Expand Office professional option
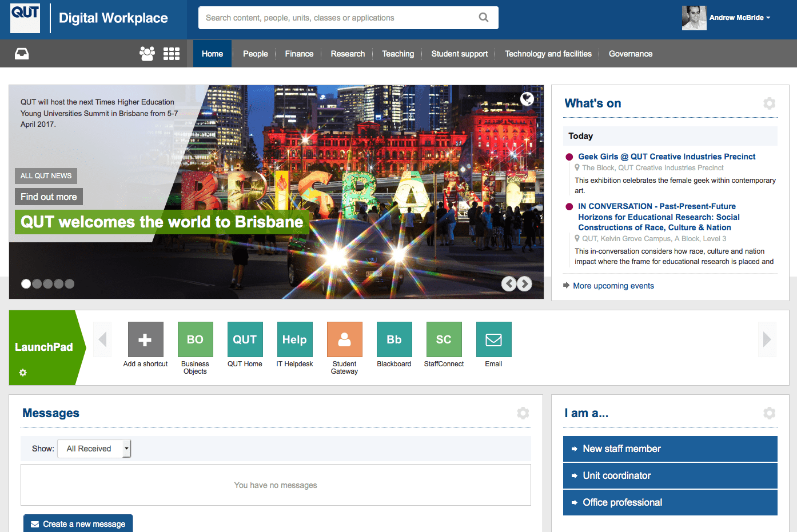Screen dimensions: 797x532 click(670, 502)
